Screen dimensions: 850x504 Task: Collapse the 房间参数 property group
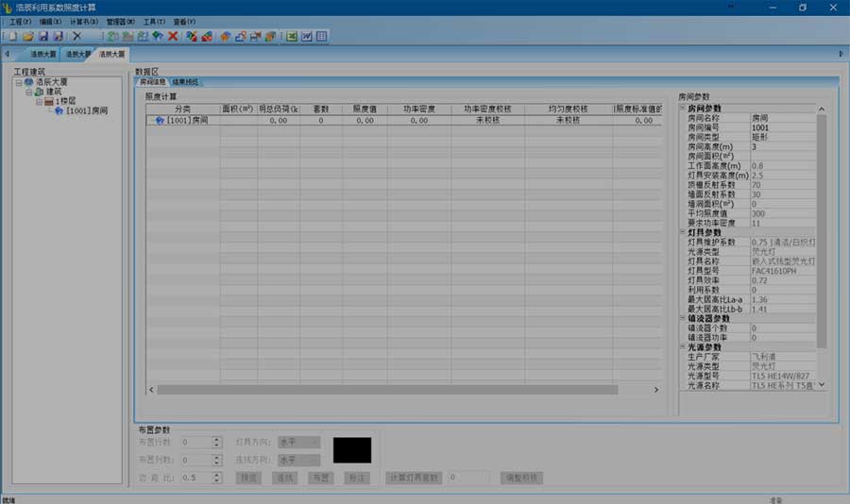tap(683, 108)
